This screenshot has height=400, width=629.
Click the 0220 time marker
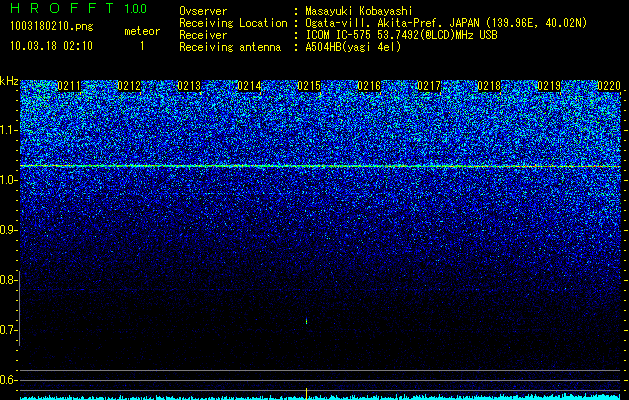609,86
